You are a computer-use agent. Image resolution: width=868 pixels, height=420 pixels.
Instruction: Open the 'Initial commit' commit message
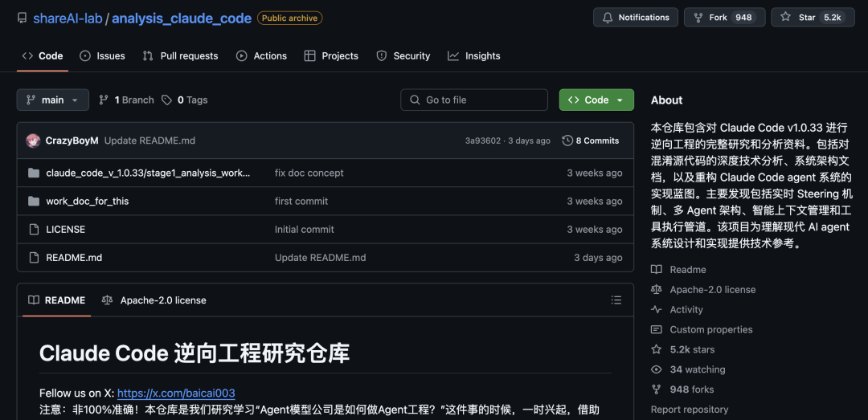[x=305, y=229]
